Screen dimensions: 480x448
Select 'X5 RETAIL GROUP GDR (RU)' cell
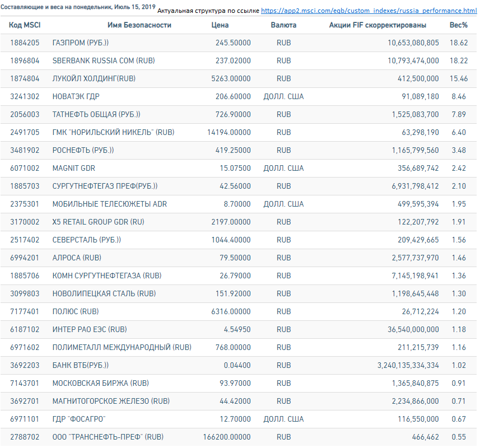pyautogui.click(x=98, y=222)
